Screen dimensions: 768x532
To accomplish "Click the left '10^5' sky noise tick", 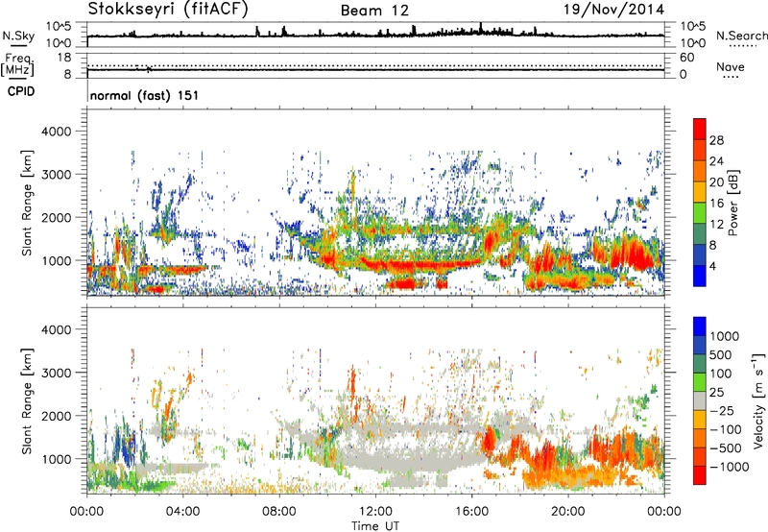I will pyautogui.click(x=59, y=27).
